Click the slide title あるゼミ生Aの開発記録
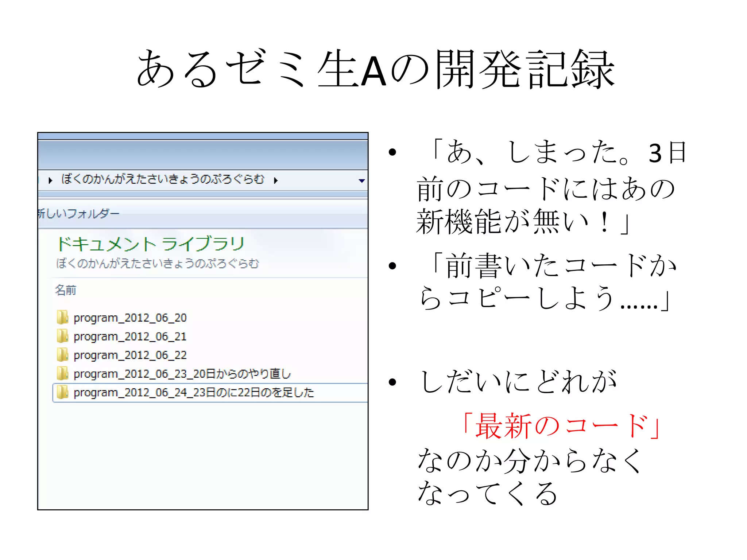The image size is (747, 560). (x=376, y=69)
